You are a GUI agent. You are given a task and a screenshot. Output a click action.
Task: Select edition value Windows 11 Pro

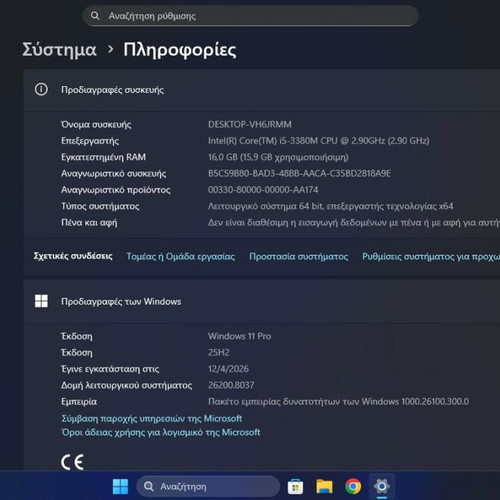click(x=239, y=336)
